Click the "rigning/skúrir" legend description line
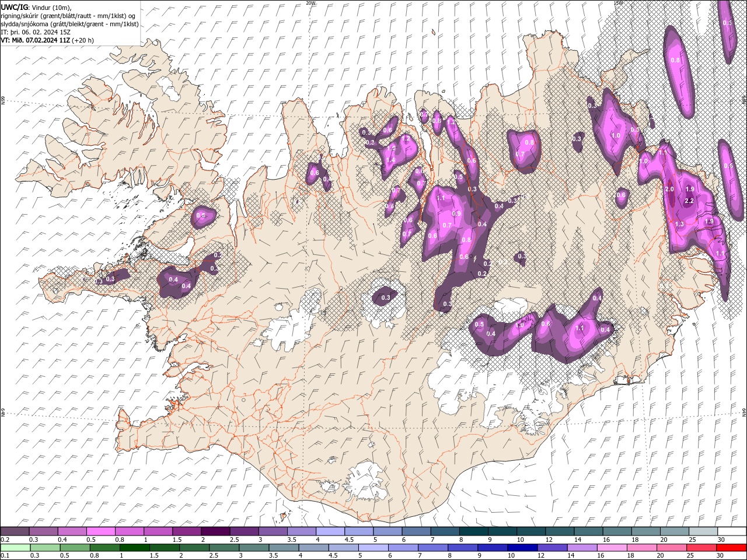Screen dimensions: 747x560 68,16
